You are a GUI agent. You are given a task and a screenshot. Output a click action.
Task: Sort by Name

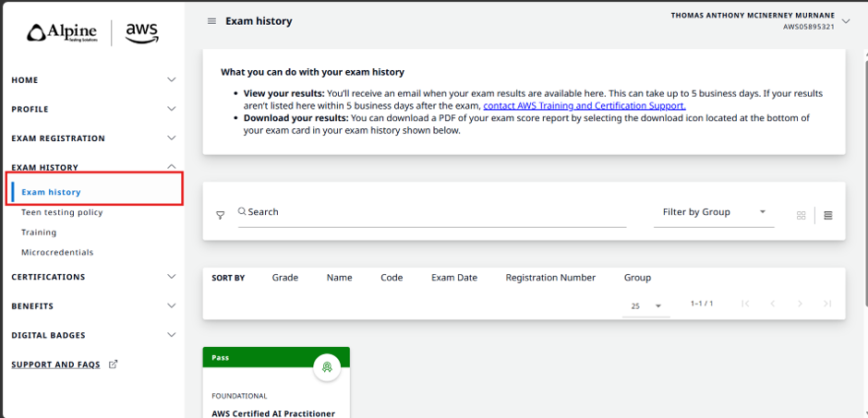coord(339,278)
